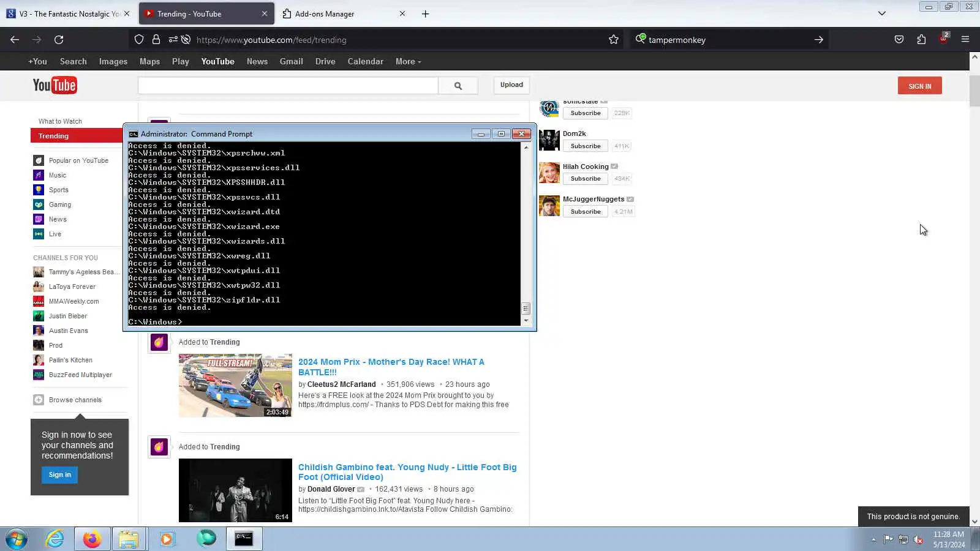Open Windows Explorer from taskbar
This screenshot has width=980, height=551.
(129, 539)
